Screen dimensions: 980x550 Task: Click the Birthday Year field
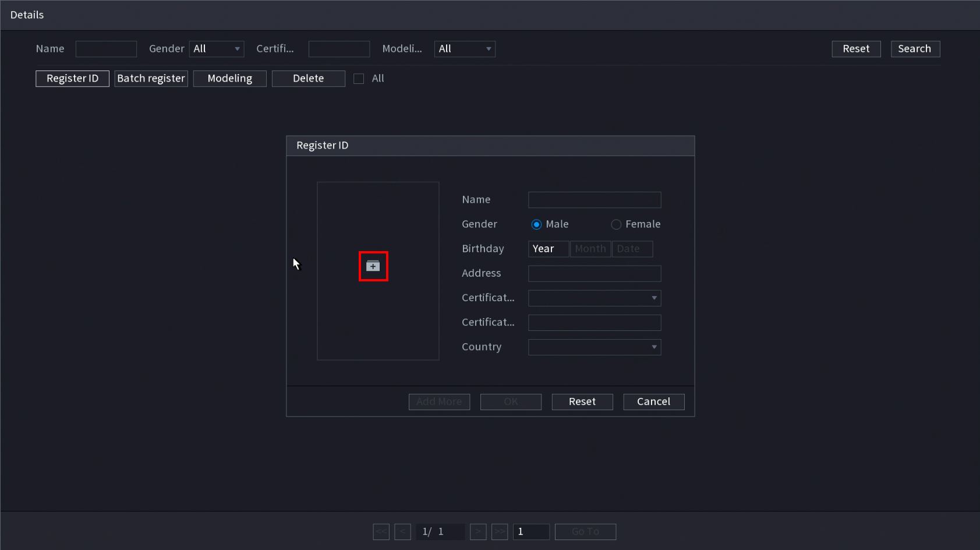pos(548,249)
